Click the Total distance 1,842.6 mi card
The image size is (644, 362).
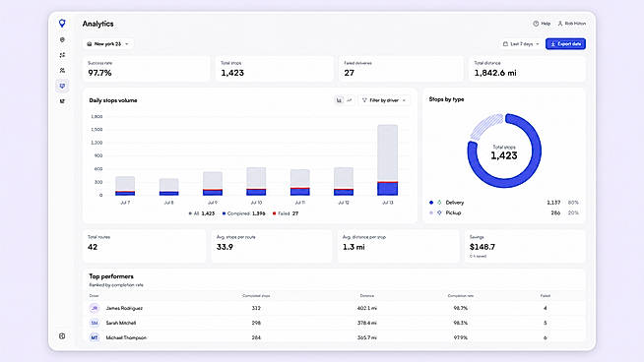pyautogui.click(x=527, y=69)
